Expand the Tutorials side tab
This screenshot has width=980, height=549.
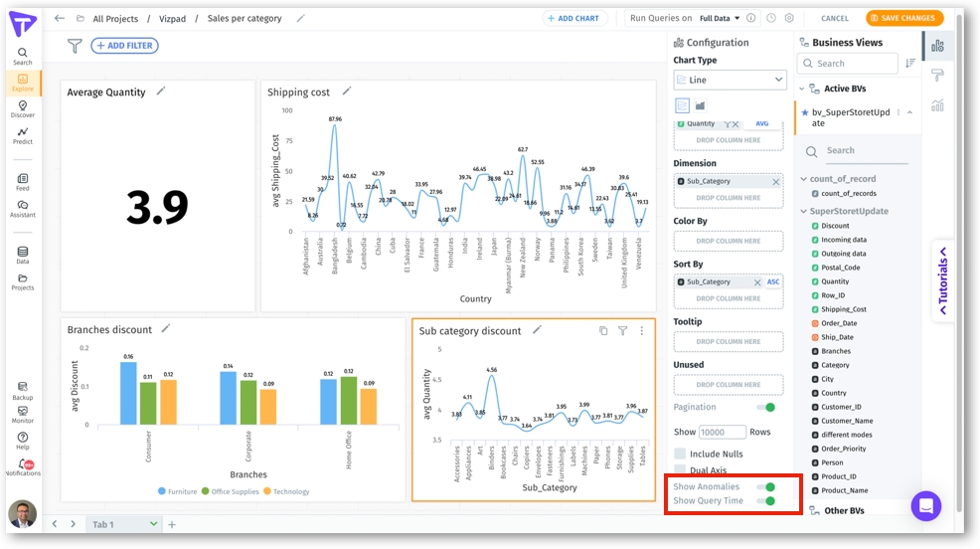click(x=942, y=281)
